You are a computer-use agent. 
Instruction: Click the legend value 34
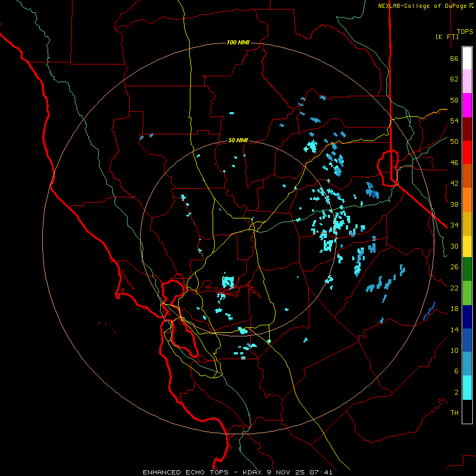(454, 225)
